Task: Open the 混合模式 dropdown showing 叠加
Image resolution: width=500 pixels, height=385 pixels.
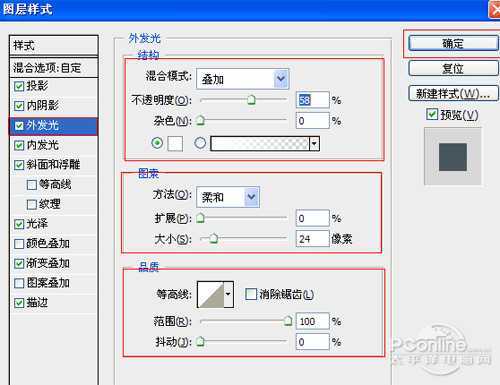Action: [243, 79]
